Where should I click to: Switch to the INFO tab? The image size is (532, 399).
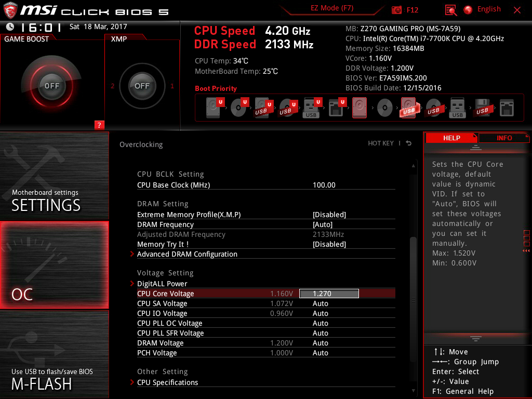coord(503,137)
